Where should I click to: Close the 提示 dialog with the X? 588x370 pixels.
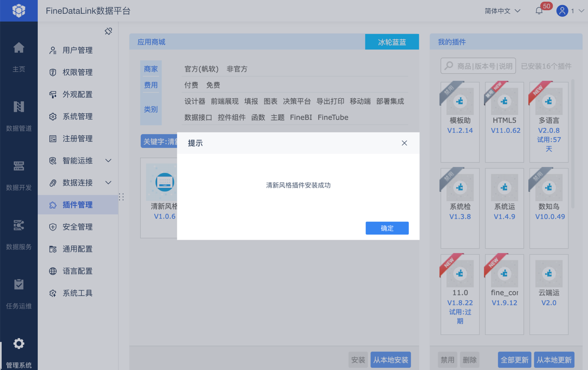pyautogui.click(x=404, y=143)
